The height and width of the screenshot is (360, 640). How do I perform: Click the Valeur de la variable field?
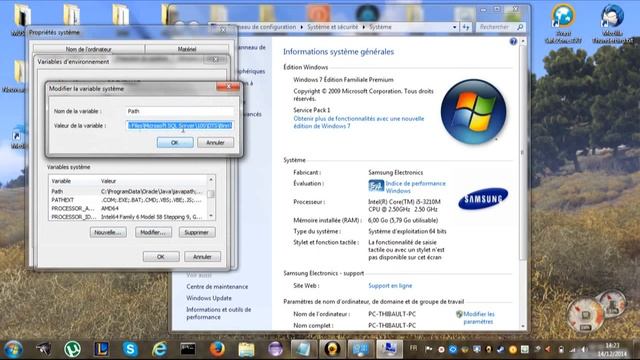point(180,125)
